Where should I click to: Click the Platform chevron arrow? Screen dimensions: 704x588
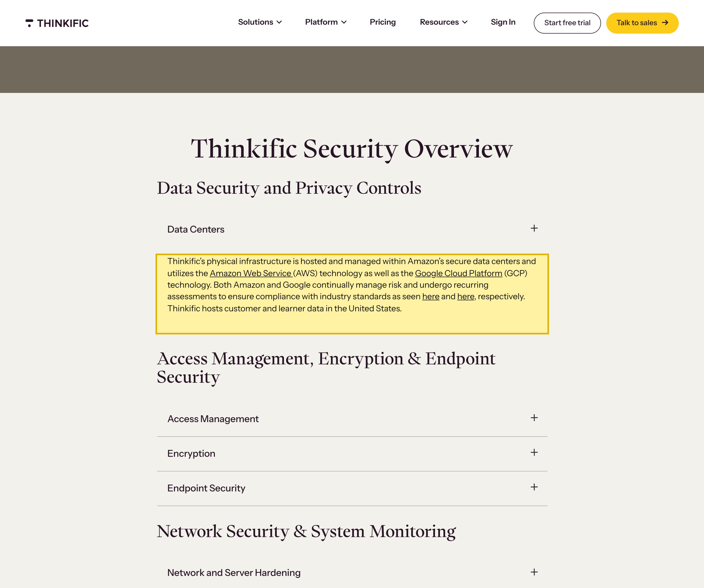[x=344, y=23]
